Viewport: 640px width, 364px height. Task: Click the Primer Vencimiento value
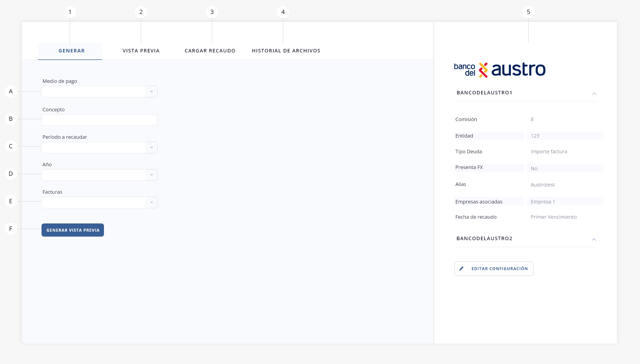(553, 217)
